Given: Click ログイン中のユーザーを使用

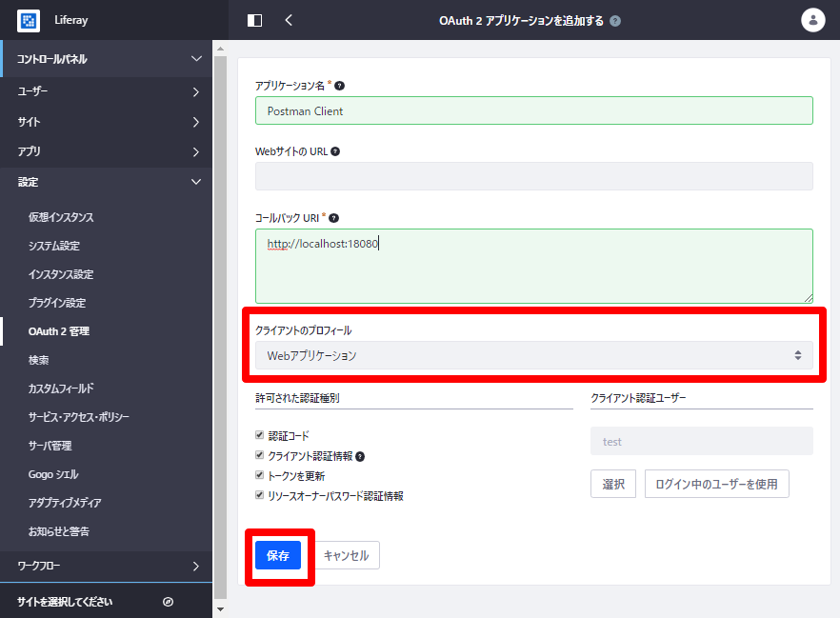Looking at the screenshot, I should pyautogui.click(x=716, y=484).
